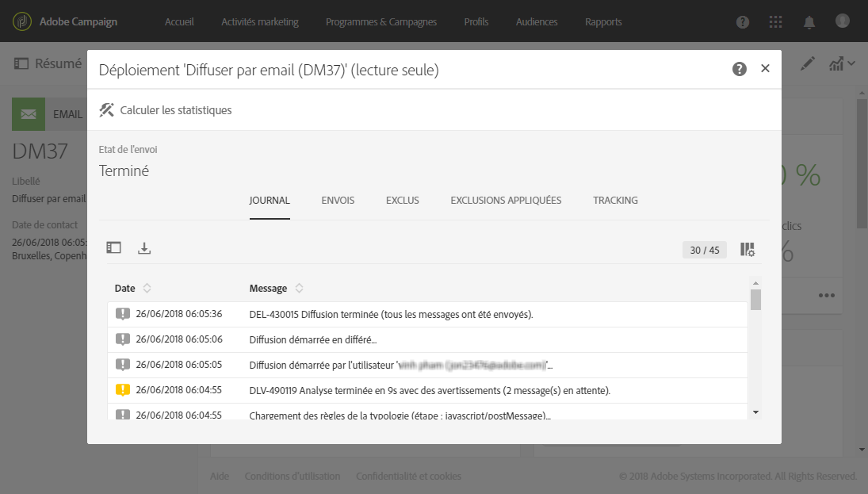Click the three-dots more options in background
Screen dimensions: 868x494
(827, 295)
